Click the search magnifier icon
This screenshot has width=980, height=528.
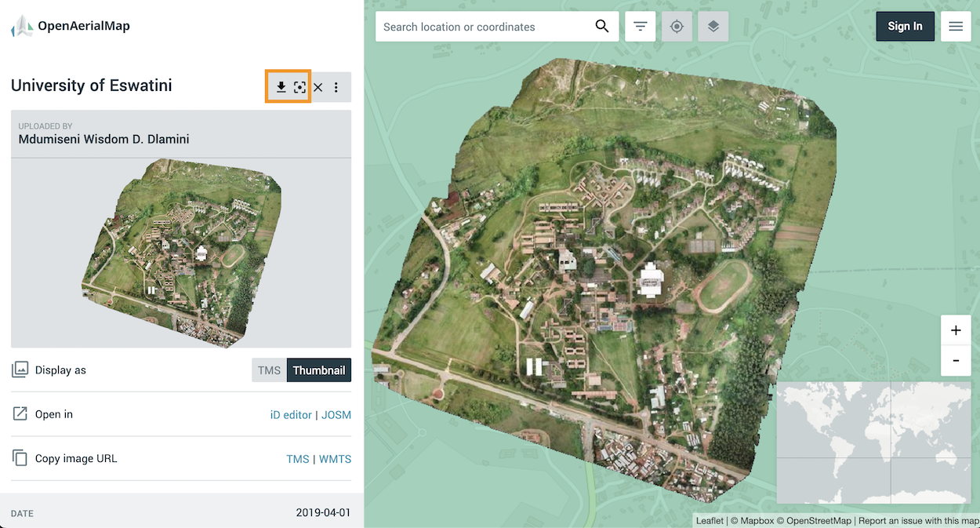coord(601,27)
